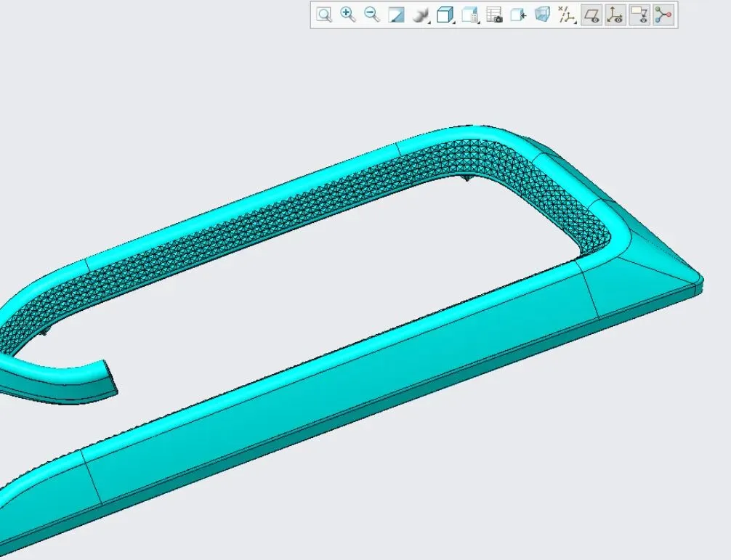The image size is (731, 560).
Task: Toggle coordinate system display
Action: coord(615,15)
